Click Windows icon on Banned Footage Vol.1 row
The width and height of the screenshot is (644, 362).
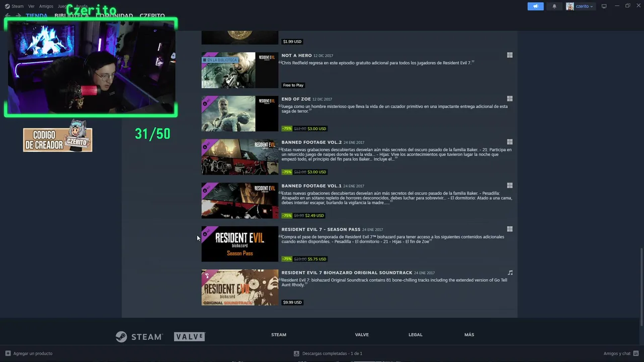[x=510, y=186]
